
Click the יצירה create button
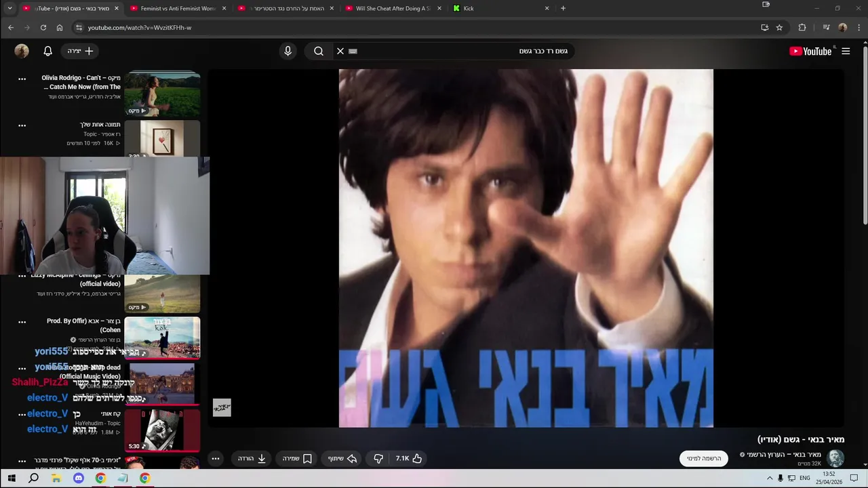[81, 51]
